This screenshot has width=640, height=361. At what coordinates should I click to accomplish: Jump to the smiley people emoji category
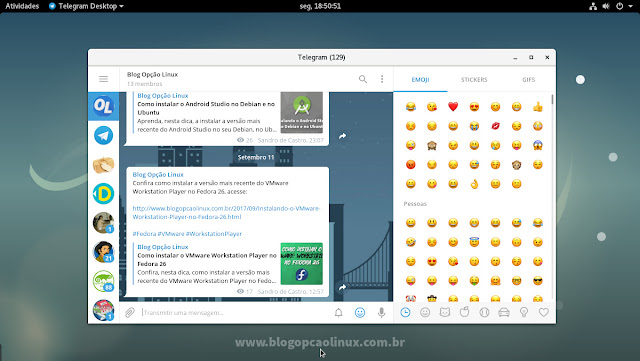425,312
